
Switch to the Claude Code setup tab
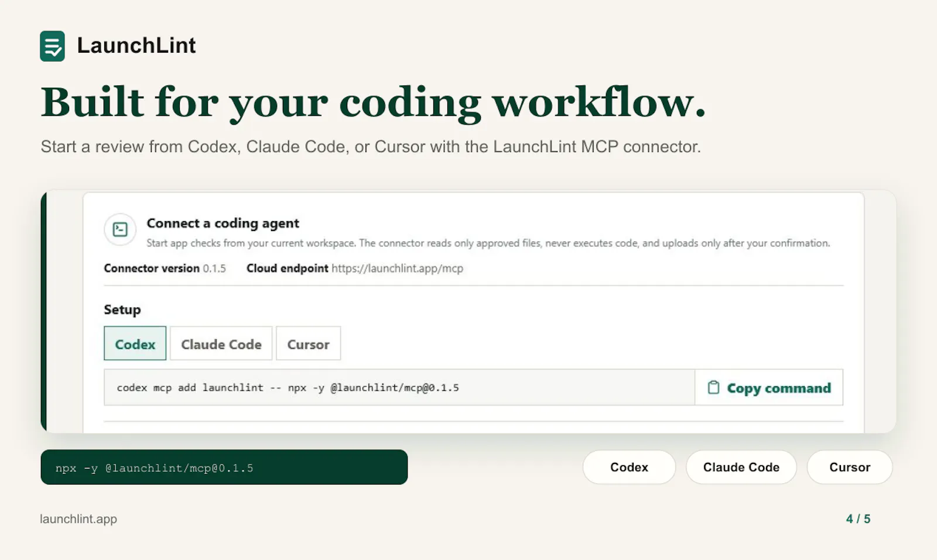(221, 343)
